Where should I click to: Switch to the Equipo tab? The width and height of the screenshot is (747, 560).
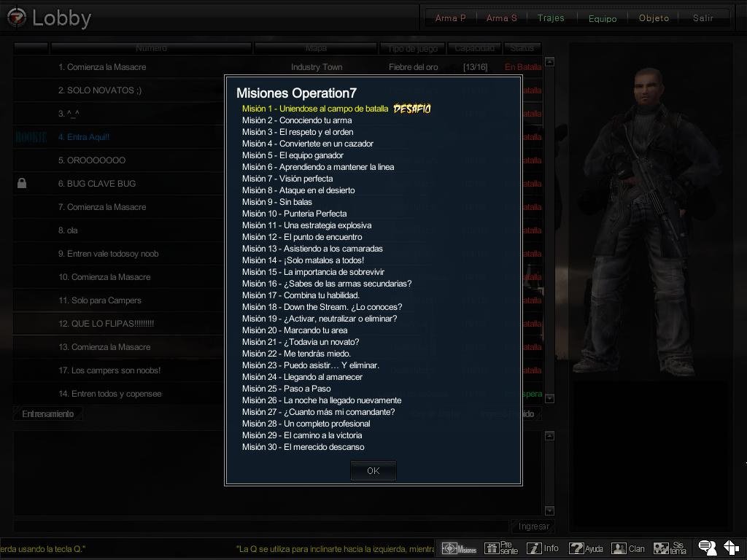pos(602,18)
